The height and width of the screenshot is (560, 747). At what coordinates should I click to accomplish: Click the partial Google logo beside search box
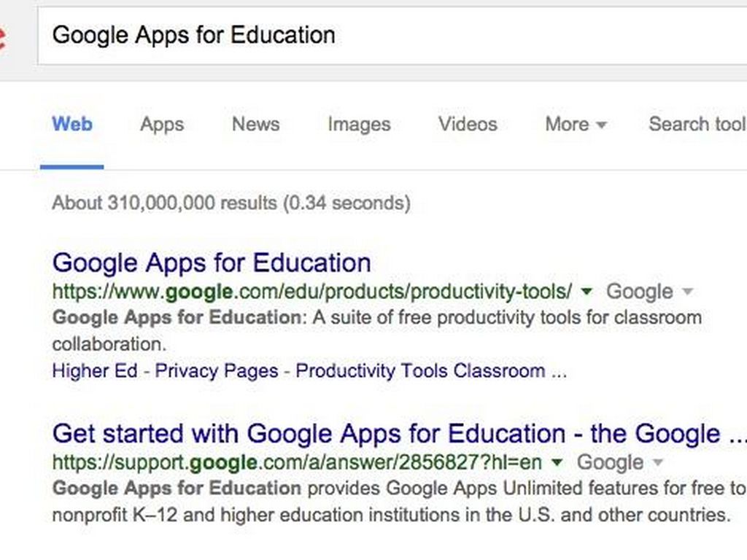[4, 36]
